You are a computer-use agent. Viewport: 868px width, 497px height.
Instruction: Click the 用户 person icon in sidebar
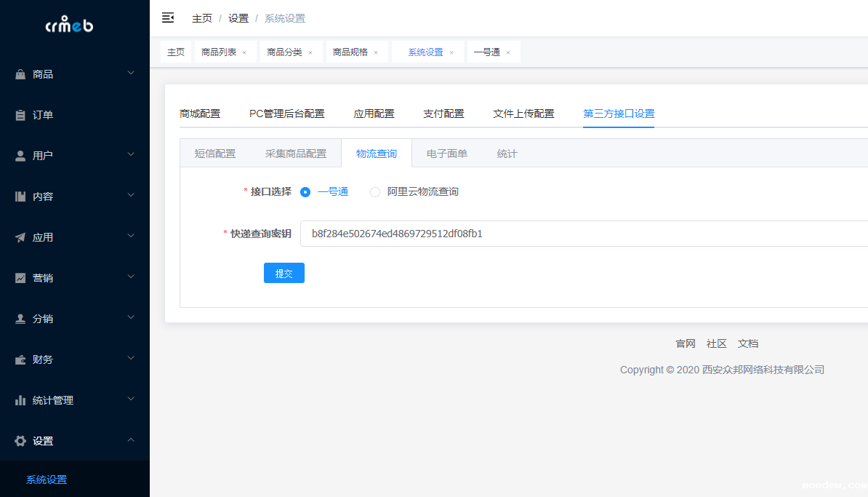pyautogui.click(x=20, y=156)
